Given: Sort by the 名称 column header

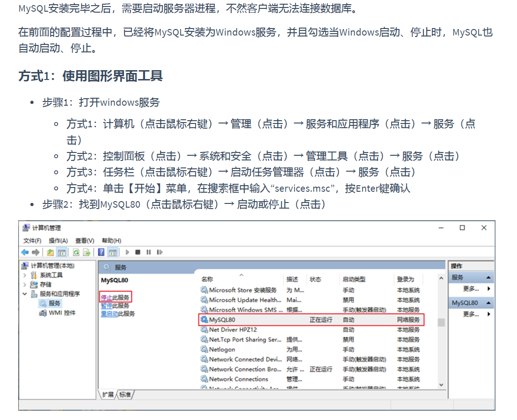Looking at the screenshot, I should (x=207, y=279).
